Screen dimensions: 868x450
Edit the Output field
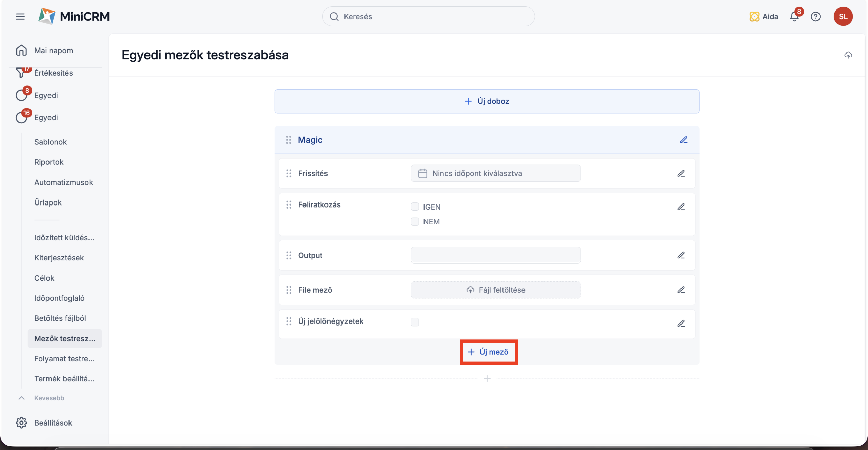pos(681,255)
